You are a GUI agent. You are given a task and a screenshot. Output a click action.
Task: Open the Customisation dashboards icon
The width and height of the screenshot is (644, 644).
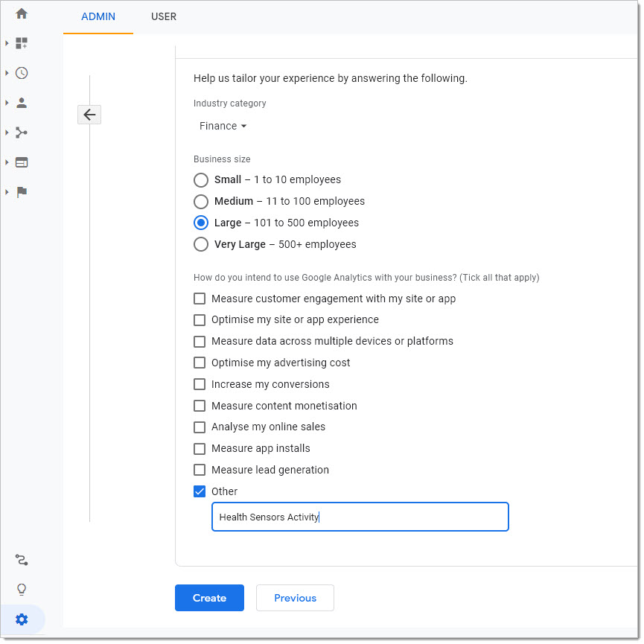(22, 43)
